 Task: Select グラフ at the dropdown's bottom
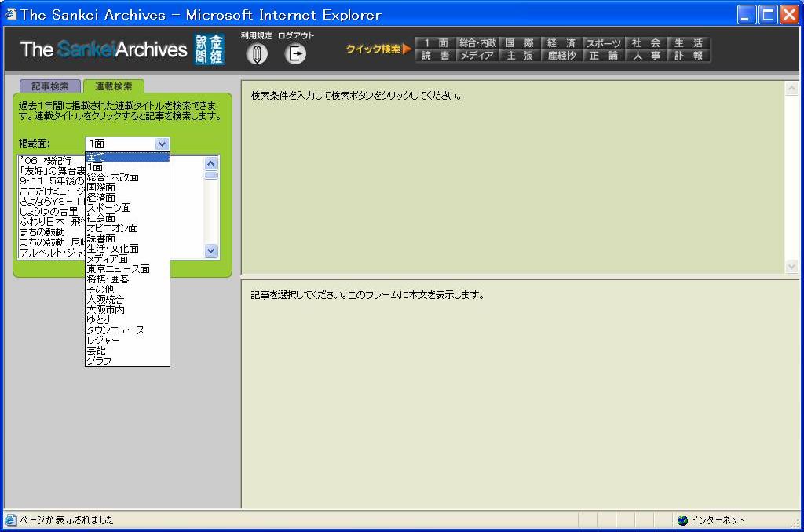coord(99,361)
